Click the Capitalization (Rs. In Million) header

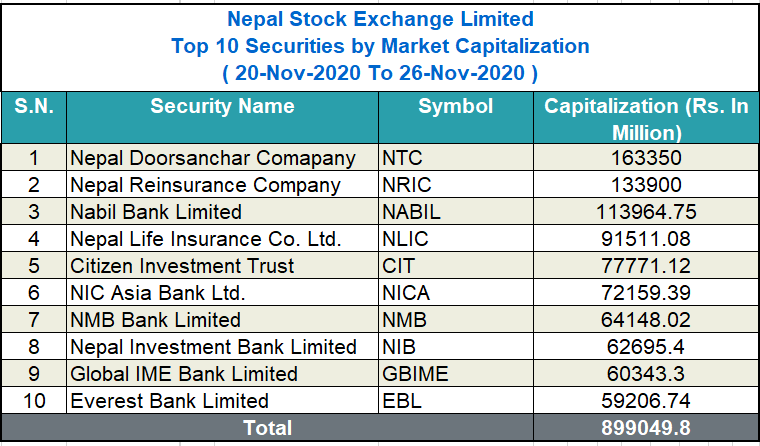pos(646,119)
